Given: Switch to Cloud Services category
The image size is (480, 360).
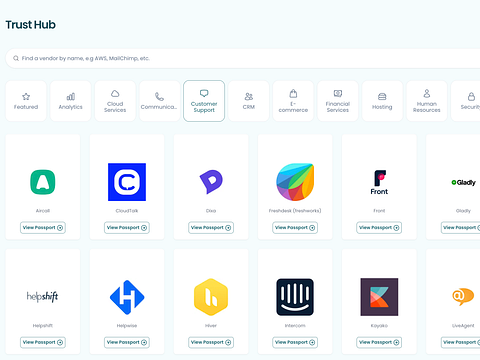Looking at the screenshot, I should tap(115, 101).
